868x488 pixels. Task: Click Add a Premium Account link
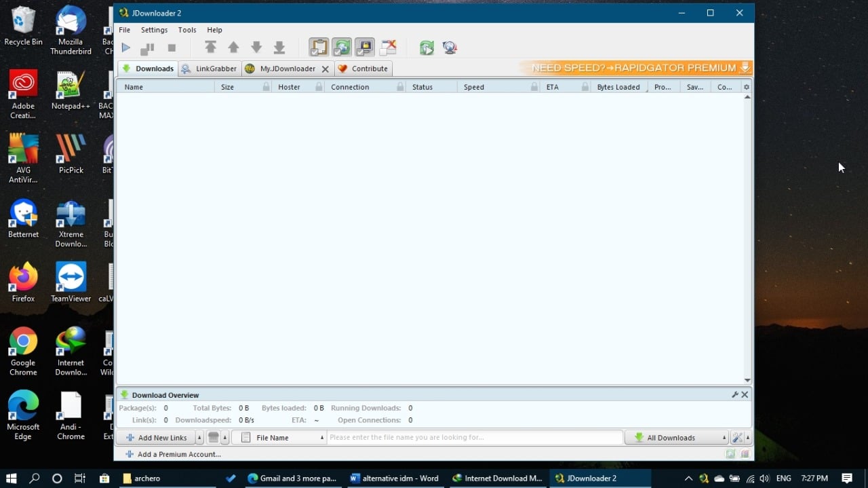(x=173, y=454)
